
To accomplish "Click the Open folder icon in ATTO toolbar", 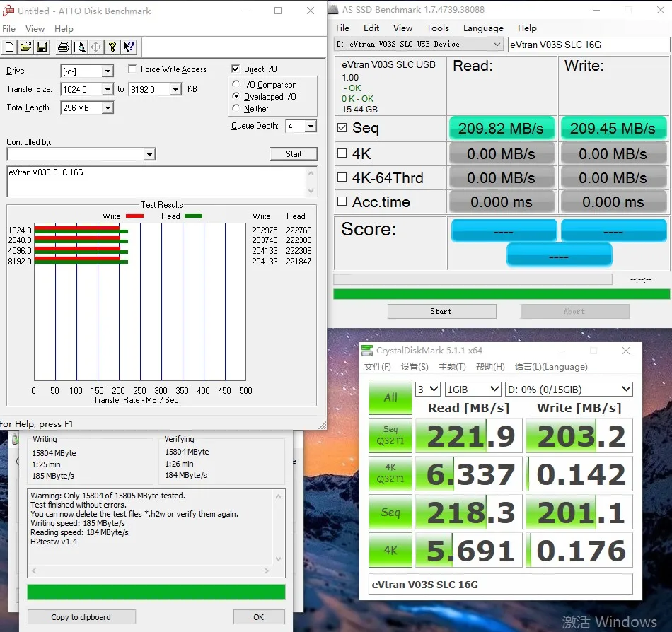I will pyautogui.click(x=25, y=47).
